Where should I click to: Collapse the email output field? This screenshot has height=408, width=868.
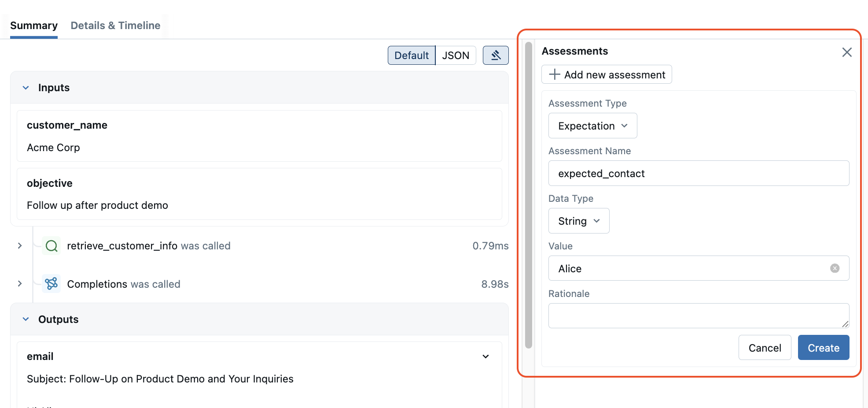click(485, 356)
